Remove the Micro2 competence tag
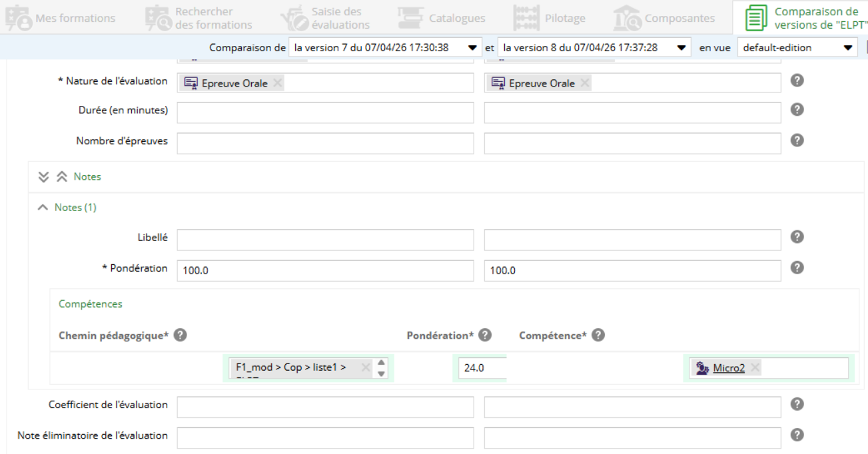Viewport: 868px width, 454px height. [x=755, y=367]
